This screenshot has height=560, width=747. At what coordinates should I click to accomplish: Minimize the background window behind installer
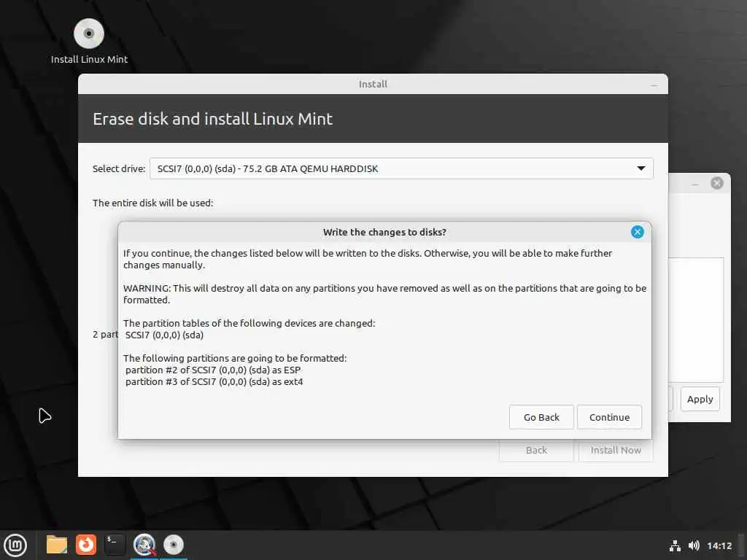click(x=695, y=183)
